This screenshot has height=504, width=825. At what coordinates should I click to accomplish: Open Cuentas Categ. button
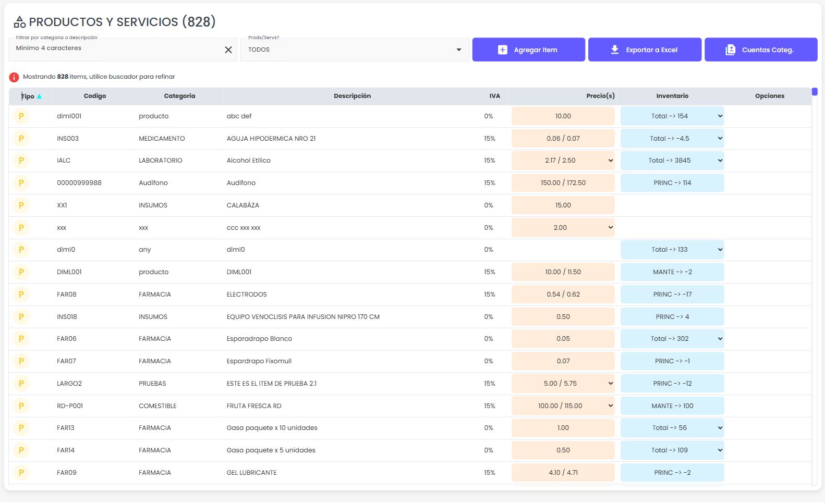point(760,50)
